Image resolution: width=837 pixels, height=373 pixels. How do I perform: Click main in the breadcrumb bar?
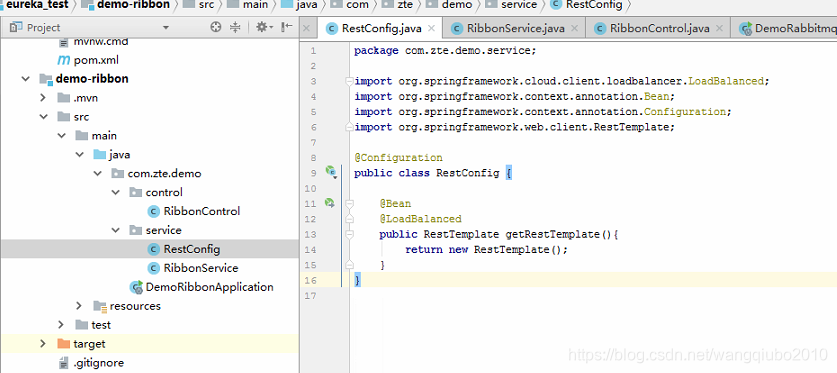(x=255, y=5)
